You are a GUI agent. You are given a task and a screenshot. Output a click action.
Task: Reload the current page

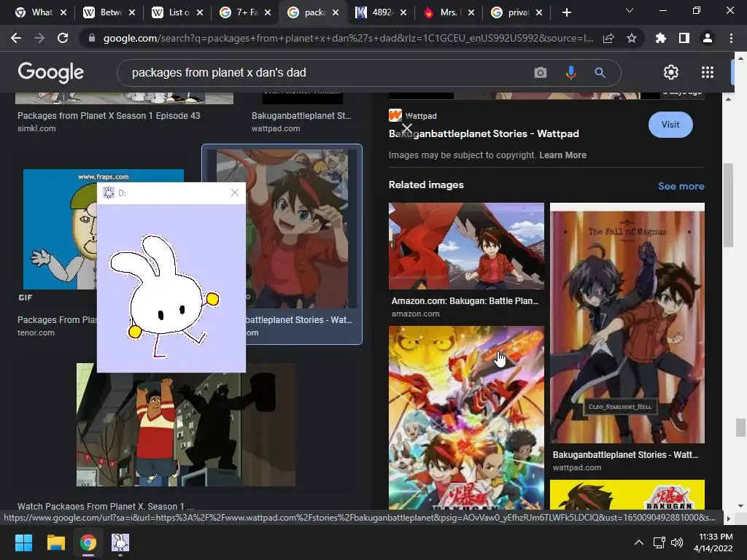click(63, 38)
